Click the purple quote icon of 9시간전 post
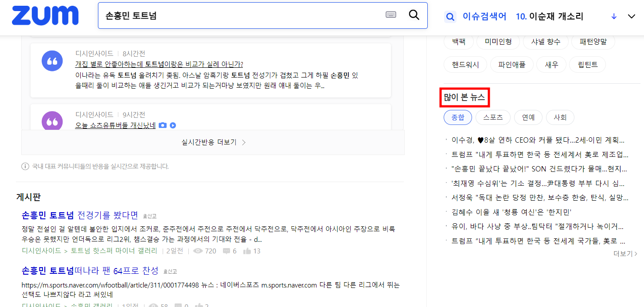 [52, 121]
